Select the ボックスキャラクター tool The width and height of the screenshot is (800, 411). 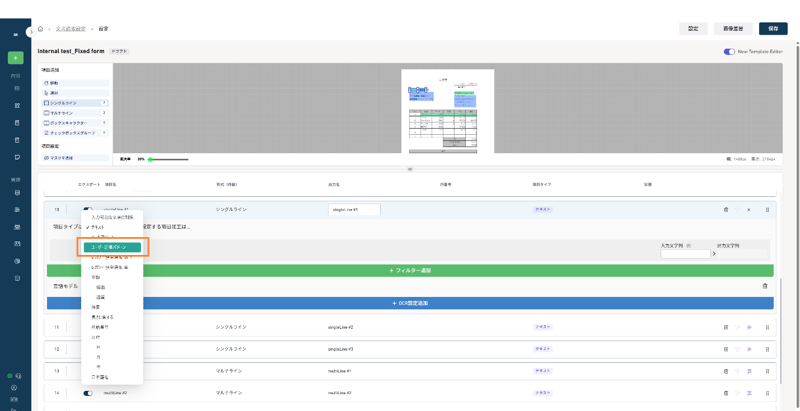pos(75,123)
